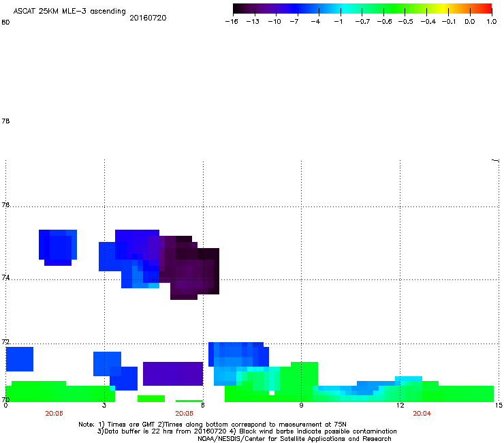
Task: Click colorbar value -0.7
Action: pyautogui.click(x=362, y=22)
